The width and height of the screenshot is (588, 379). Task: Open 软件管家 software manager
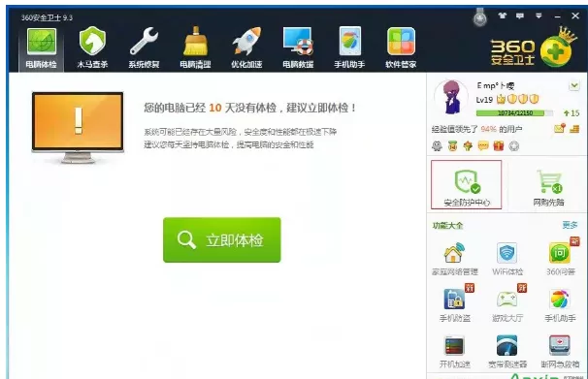tap(401, 47)
